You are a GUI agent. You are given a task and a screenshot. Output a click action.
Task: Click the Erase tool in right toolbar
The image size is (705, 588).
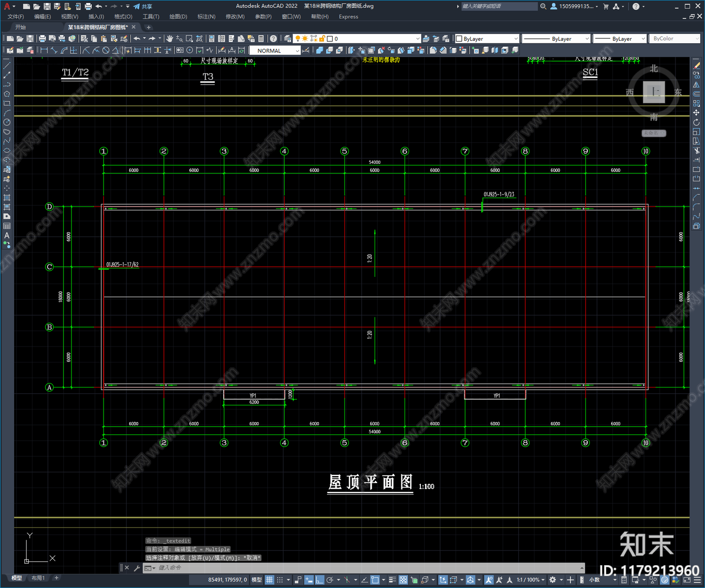[697, 65]
